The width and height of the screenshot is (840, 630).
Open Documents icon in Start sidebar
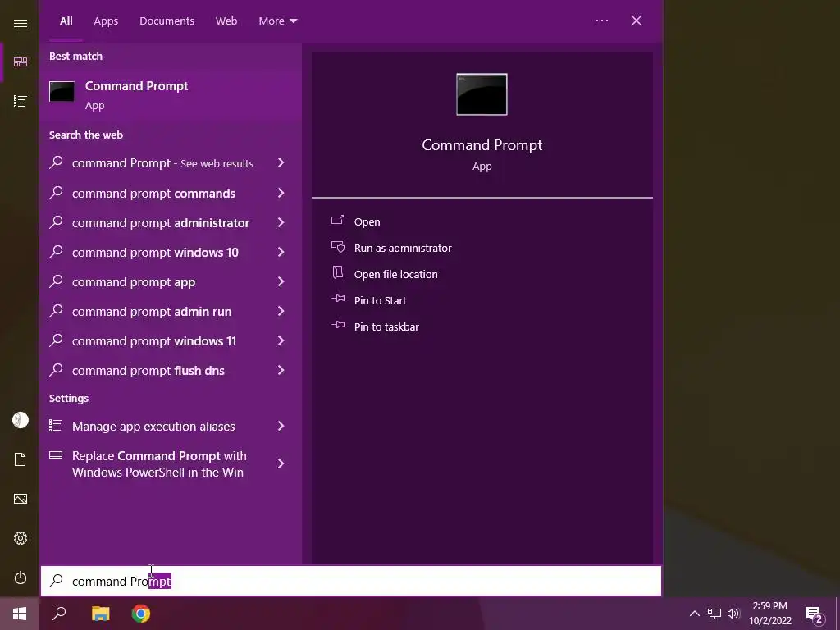coord(21,459)
